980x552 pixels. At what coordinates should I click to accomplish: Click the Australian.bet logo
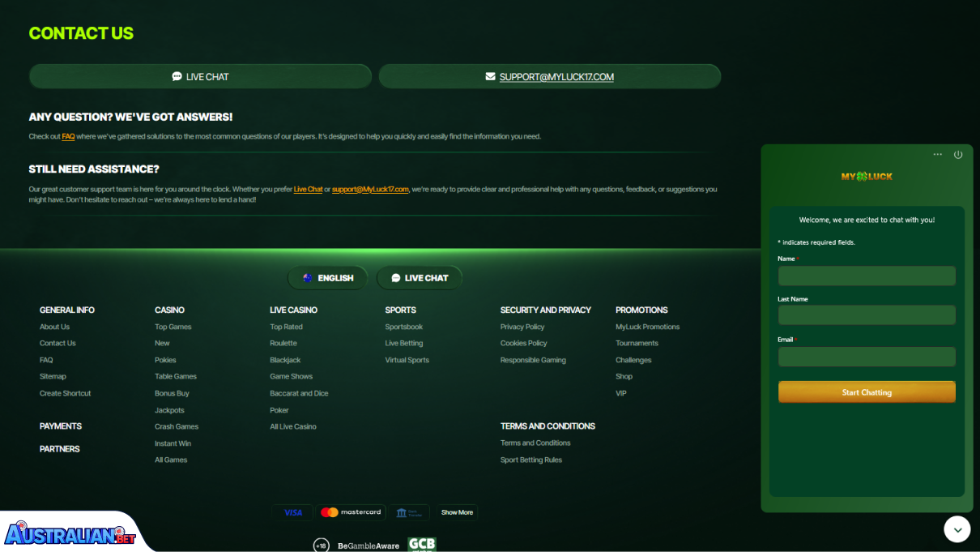click(x=69, y=533)
